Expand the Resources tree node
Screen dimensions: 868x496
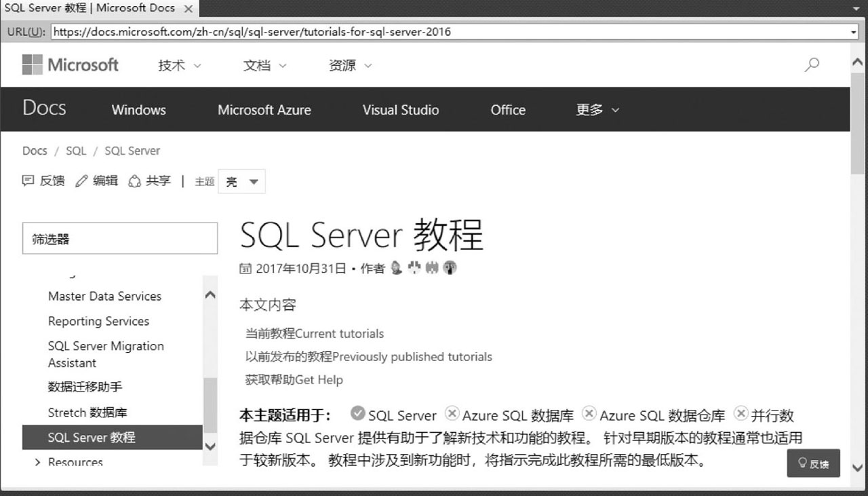tap(37, 462)
